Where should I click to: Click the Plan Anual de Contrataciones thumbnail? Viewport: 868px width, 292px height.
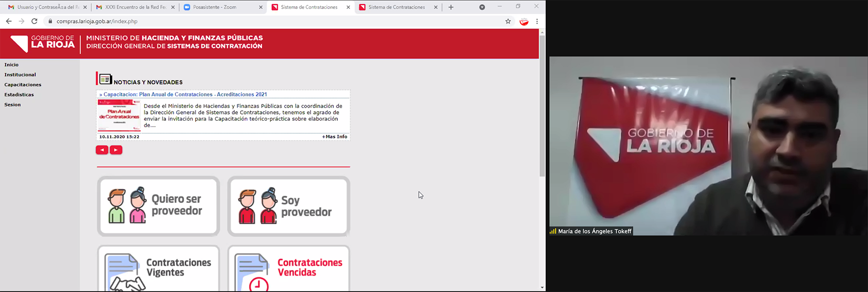point(119,115)
